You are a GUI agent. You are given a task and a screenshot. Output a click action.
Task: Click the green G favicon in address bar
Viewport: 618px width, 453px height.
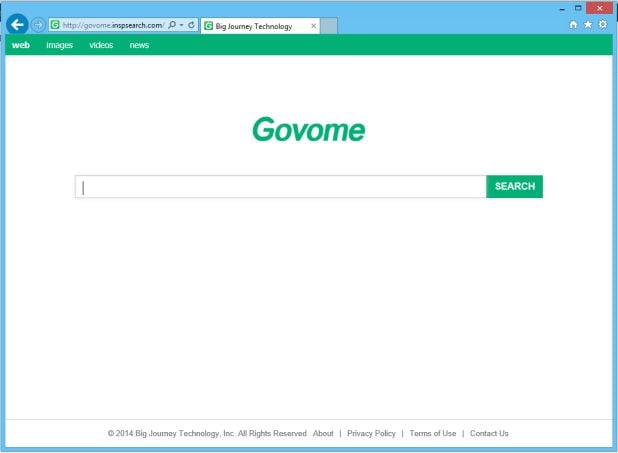coord(55,25)
